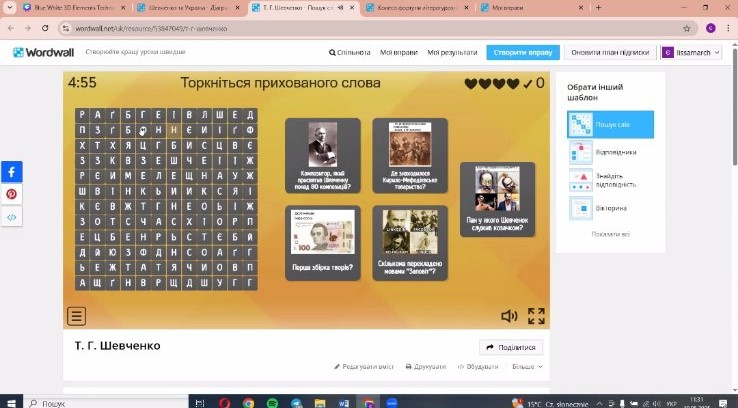
Task: Click the composer clue card
Action: click(x=323, y=156)
